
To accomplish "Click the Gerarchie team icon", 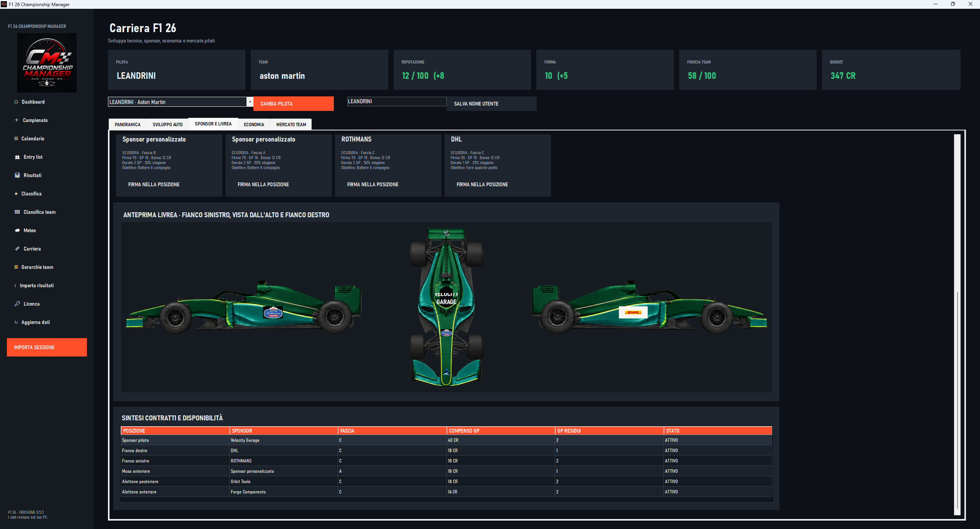I will coord(16,267).
